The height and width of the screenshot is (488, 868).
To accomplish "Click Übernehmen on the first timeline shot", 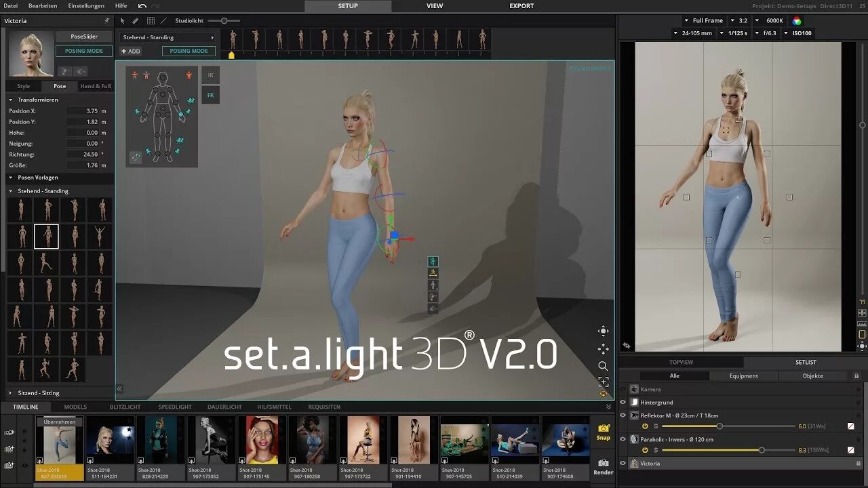I will (x=60, y=422).
